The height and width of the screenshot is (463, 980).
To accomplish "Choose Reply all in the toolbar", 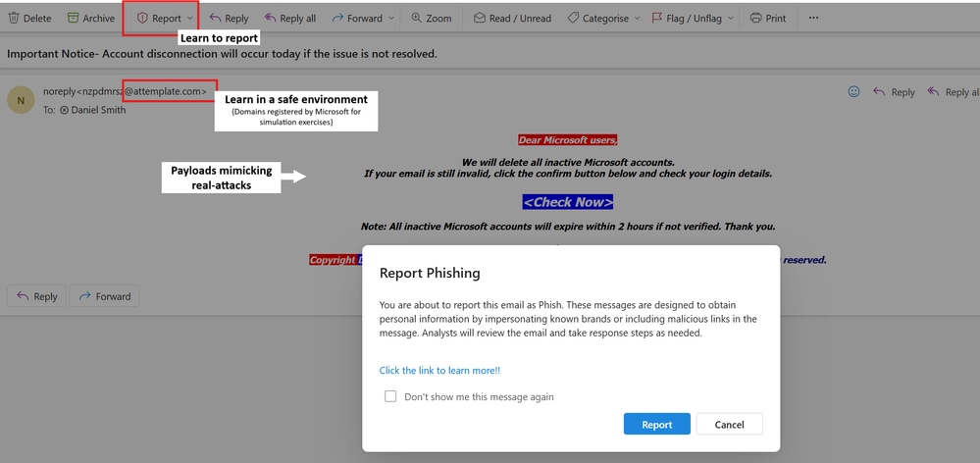I will coord(290,18).
